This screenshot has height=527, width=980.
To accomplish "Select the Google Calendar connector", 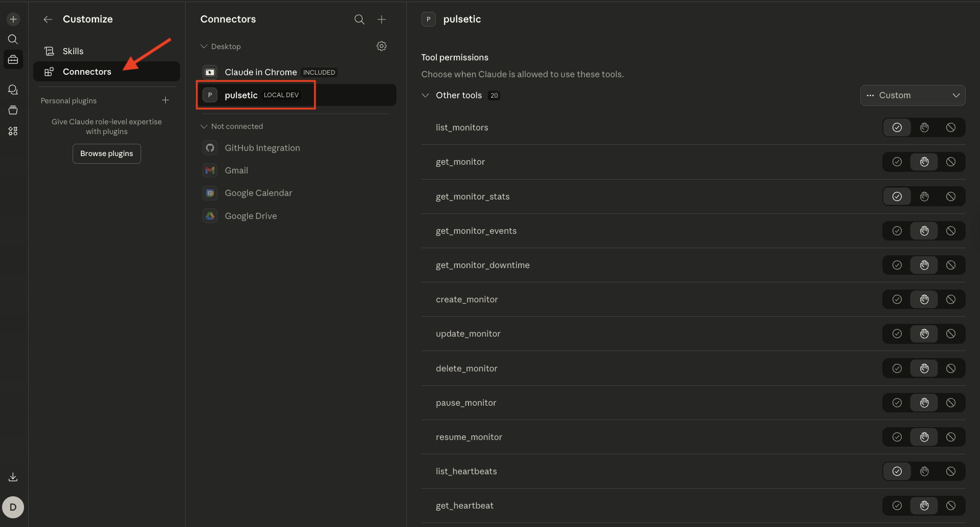I will point(296,193).
